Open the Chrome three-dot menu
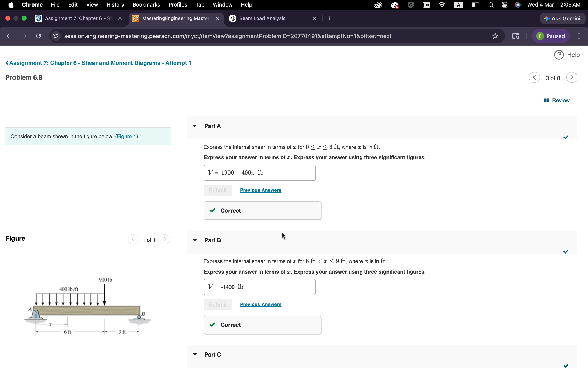This screenshot has width=588, height=368. (x=579, y=36)
